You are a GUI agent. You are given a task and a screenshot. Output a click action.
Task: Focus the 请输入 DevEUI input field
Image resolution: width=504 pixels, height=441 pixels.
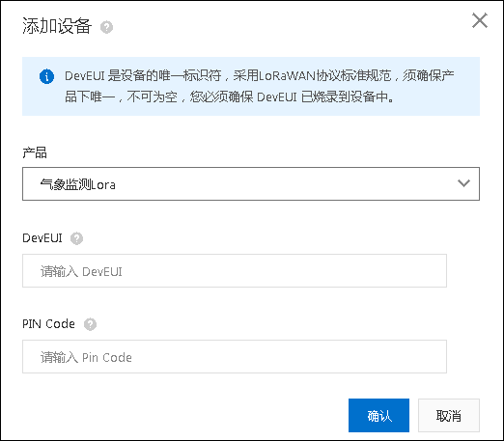[235, 270]
